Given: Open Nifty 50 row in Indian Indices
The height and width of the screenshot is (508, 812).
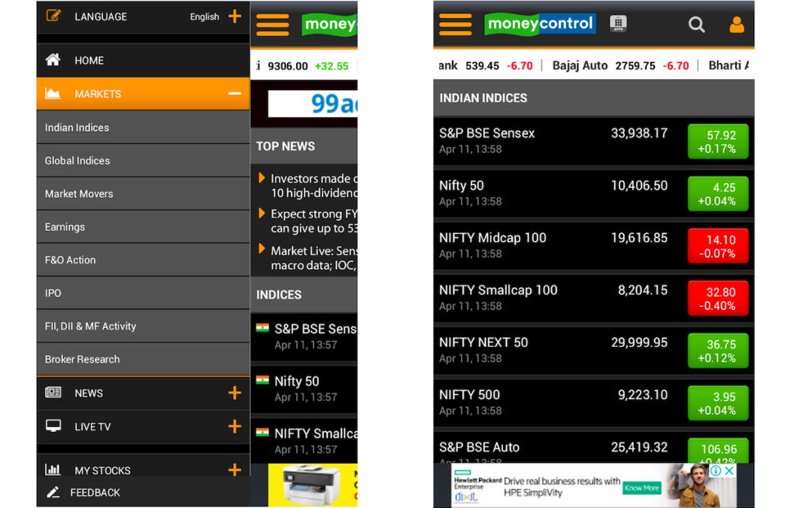Looking at the screenshot, I should tap(593, 193).
